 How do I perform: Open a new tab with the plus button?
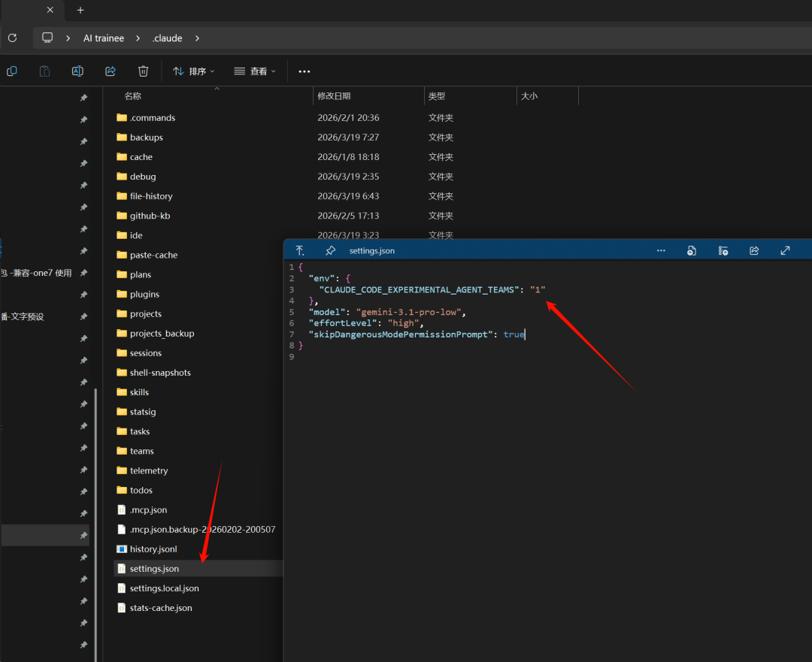pos(80,10)
